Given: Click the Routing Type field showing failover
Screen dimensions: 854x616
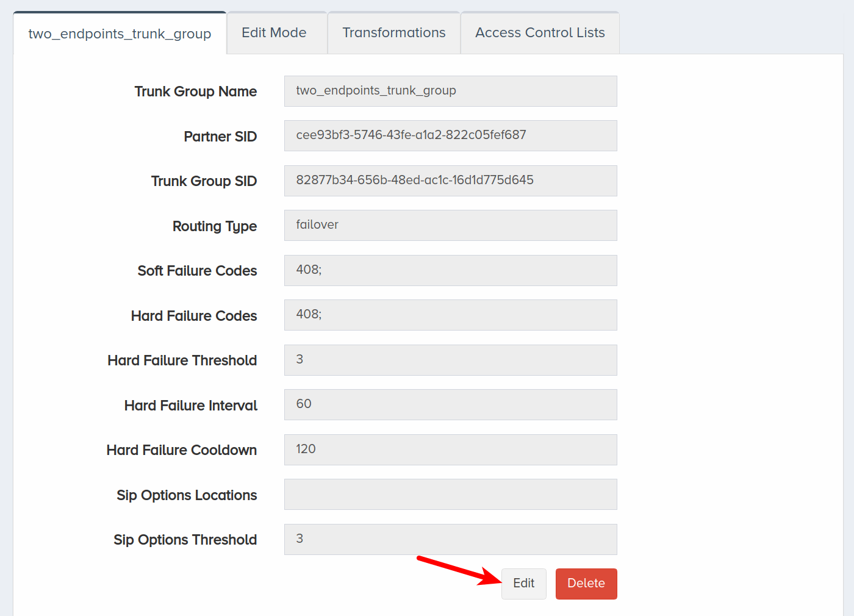Looking at the screenshot, I should (x=450, y=225).
